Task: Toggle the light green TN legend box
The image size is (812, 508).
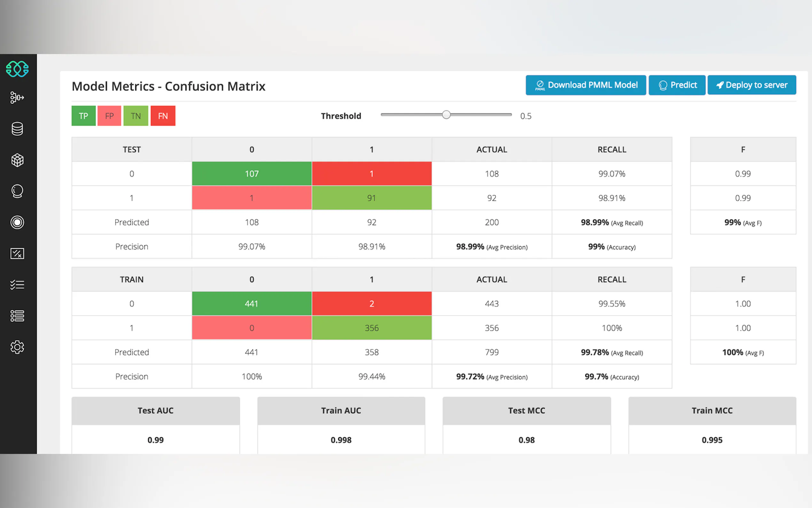Action: pos(136,116)
